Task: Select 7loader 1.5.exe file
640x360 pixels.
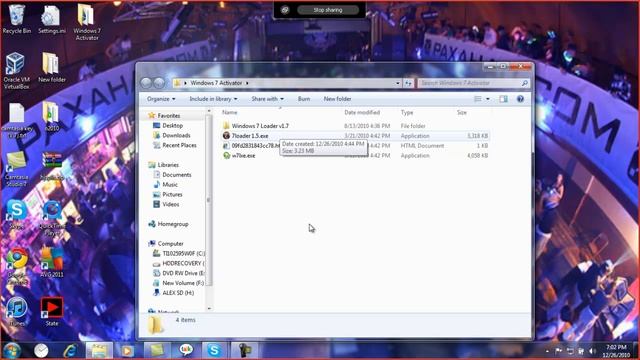Action: [x=250, y=136]
